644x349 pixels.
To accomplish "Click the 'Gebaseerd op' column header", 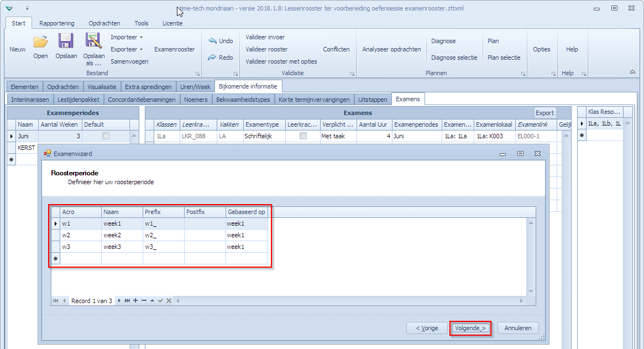I will [x=247, y=212].
